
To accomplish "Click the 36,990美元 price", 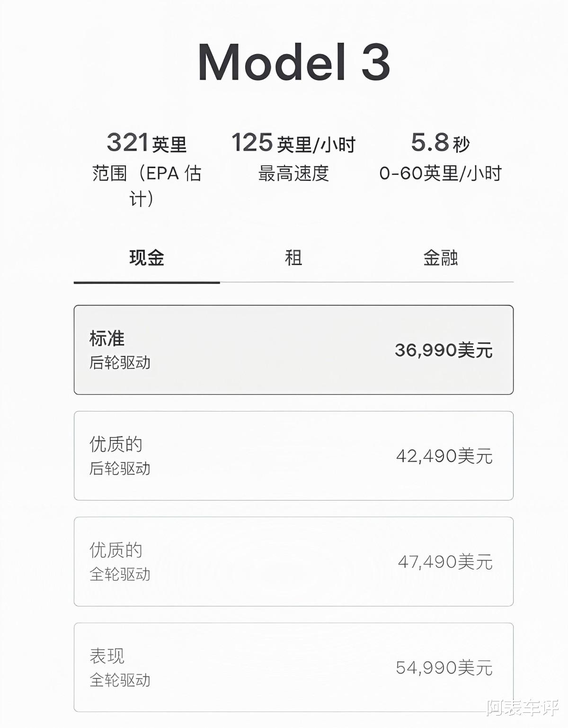I will coord(444,351).
